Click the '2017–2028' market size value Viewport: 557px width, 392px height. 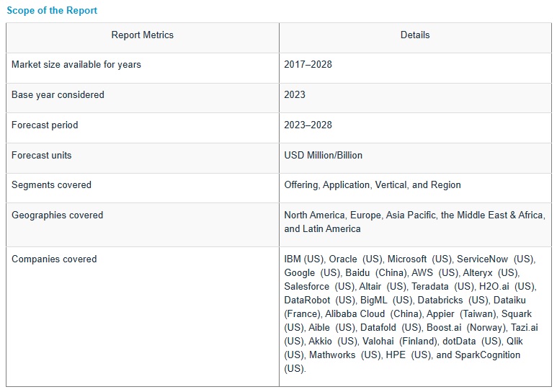pyautogui.click(x=308, y=65)
